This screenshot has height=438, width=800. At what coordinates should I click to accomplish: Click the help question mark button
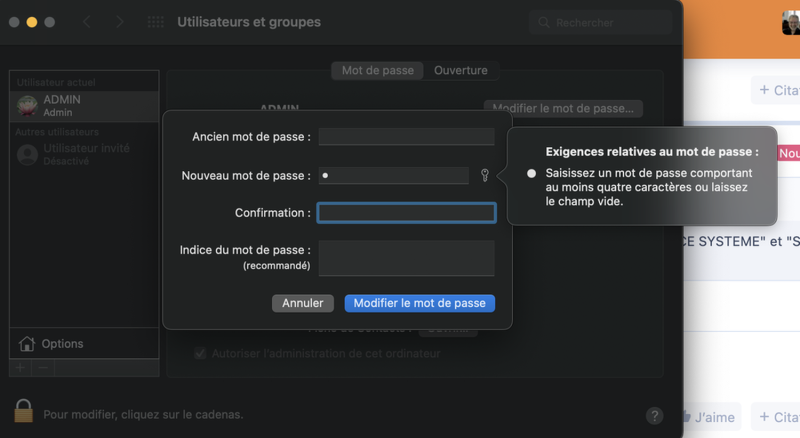coord(655,415)
